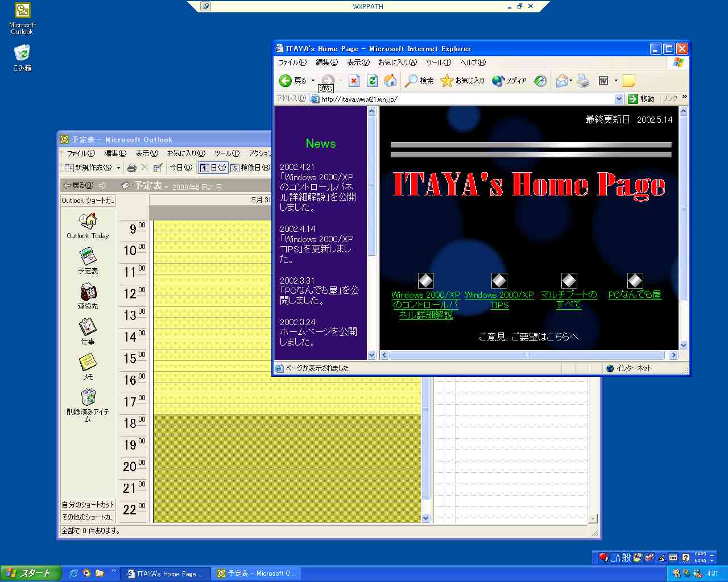Click News frame scroll down arrow
The height and width of the screenshot is (582, 728).
372,355
